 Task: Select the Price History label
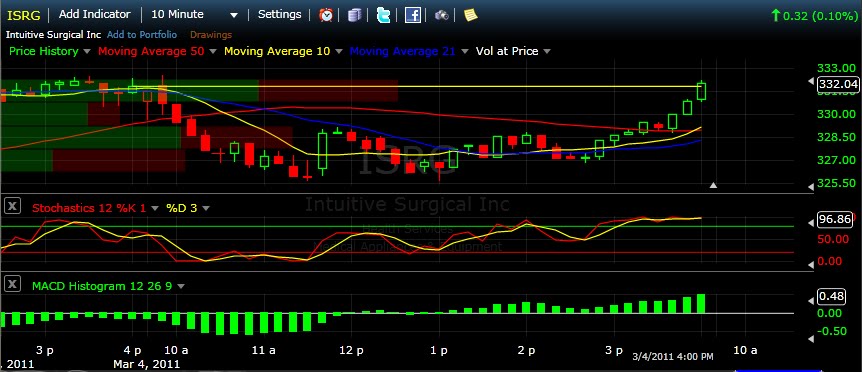point(44,51)
